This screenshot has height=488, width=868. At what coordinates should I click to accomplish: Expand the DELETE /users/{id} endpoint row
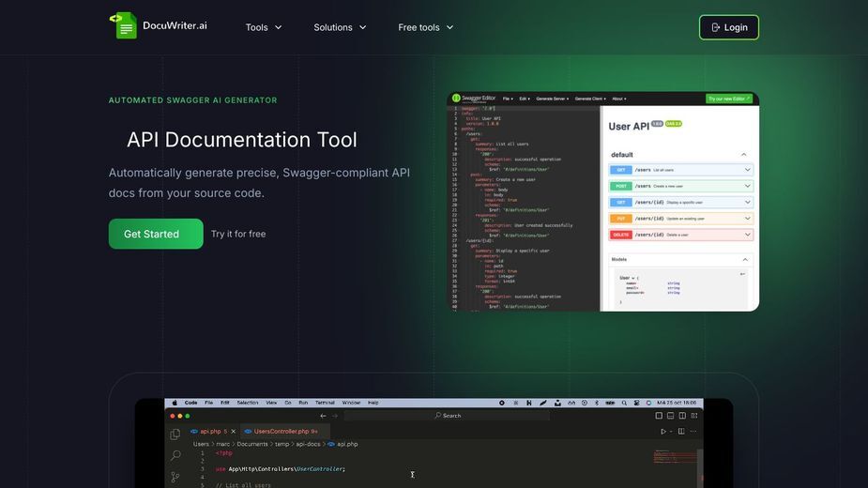click(x=681, y=235)
